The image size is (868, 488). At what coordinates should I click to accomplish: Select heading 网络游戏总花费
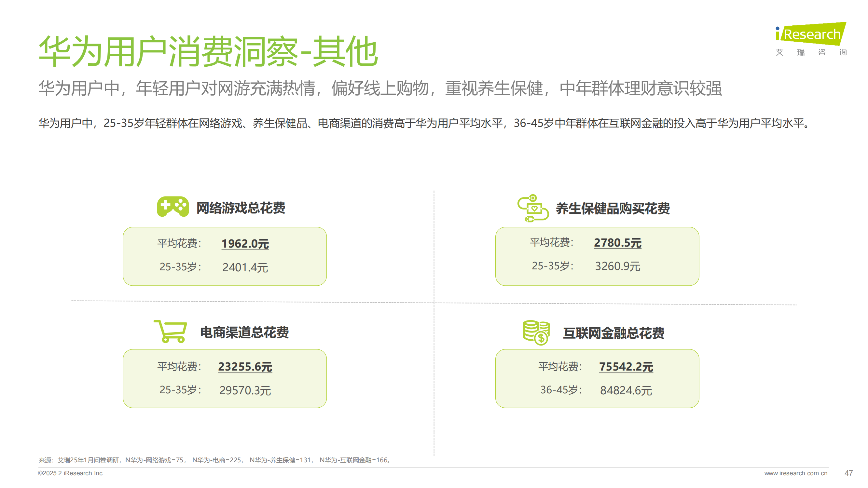pyautogui.click(x=241, y=208)
